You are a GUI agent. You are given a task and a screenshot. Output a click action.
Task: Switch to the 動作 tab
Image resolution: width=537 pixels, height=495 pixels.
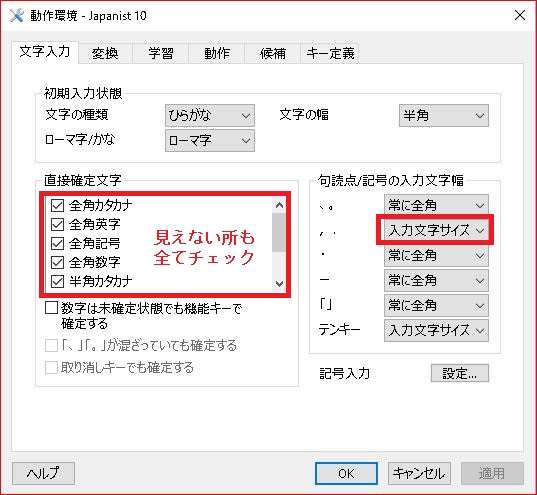(217, 53)
